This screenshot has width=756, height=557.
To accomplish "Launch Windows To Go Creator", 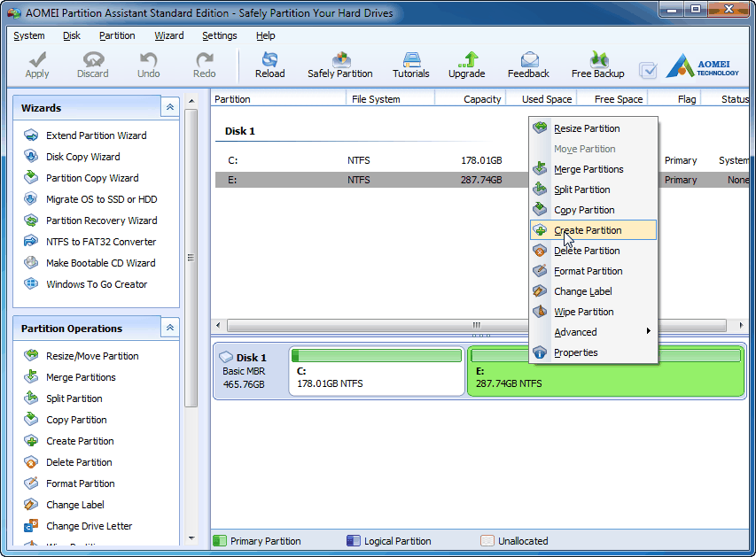I will [85, 283].
